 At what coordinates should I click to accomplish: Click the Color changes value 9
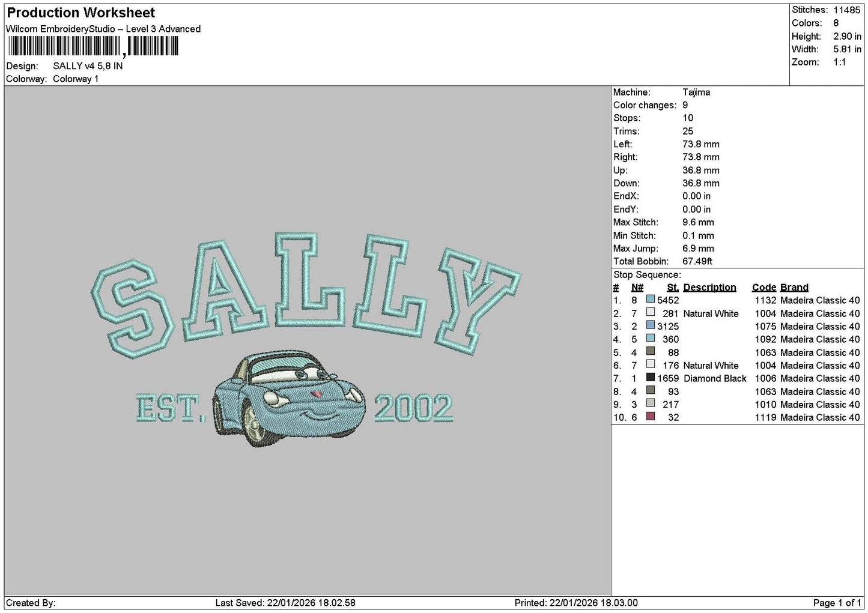(685, 105)
